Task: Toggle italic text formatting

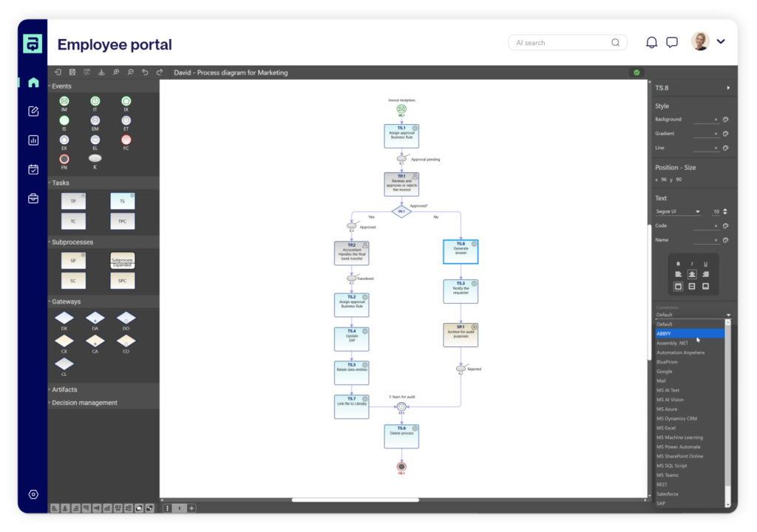Action: coord(691,262)
